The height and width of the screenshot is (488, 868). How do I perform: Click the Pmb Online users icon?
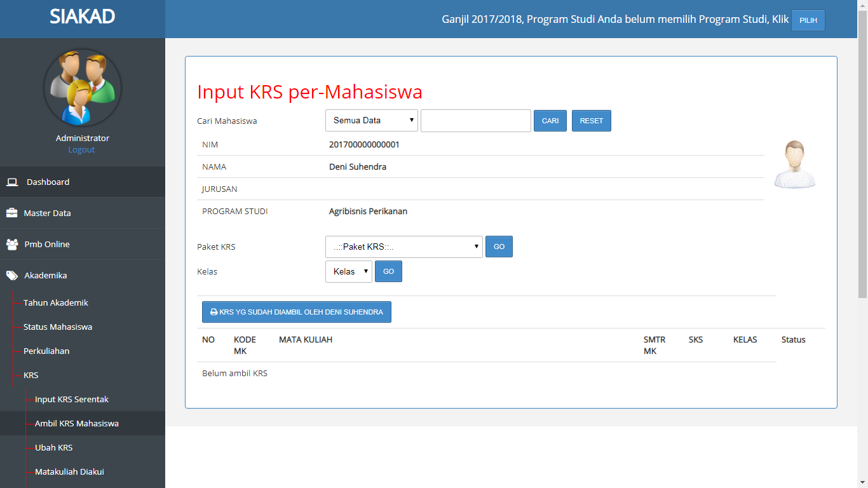[12, 245]
